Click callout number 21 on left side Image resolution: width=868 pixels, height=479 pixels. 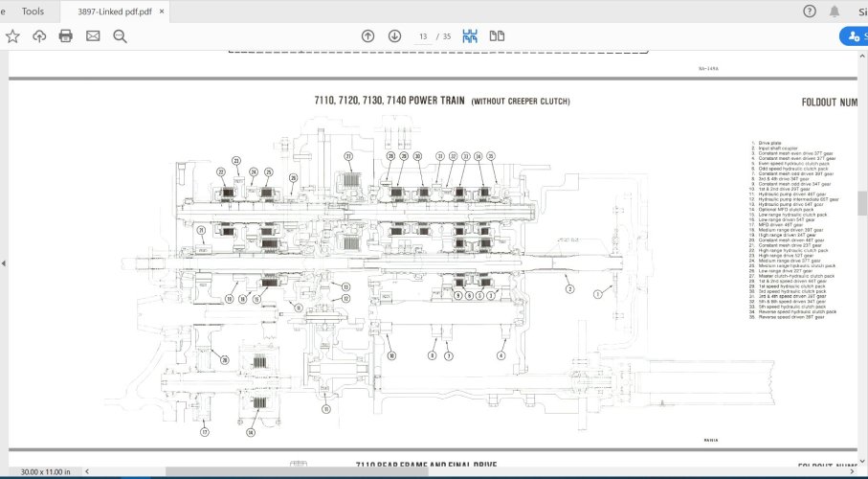pyautogui.click(x=201, y=230)
